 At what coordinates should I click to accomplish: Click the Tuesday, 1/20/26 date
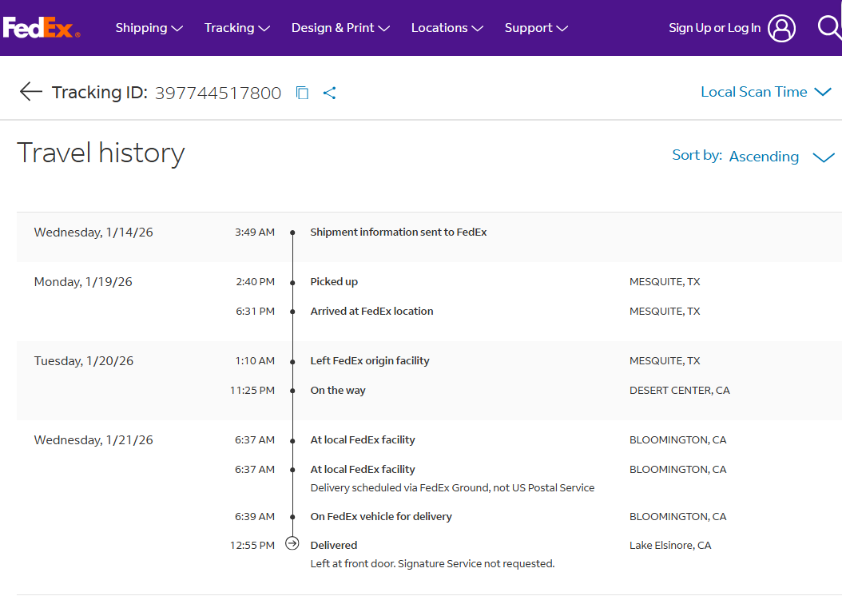(x=84, y=361)
